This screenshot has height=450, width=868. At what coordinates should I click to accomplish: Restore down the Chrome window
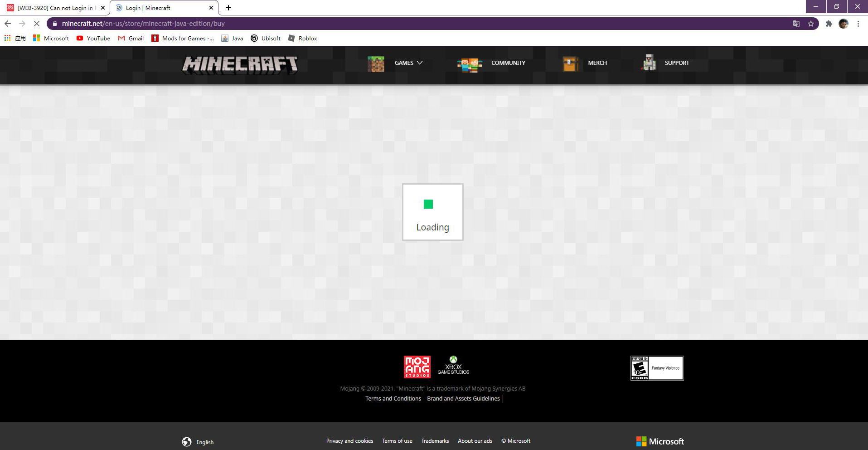[x=837, y=6]
